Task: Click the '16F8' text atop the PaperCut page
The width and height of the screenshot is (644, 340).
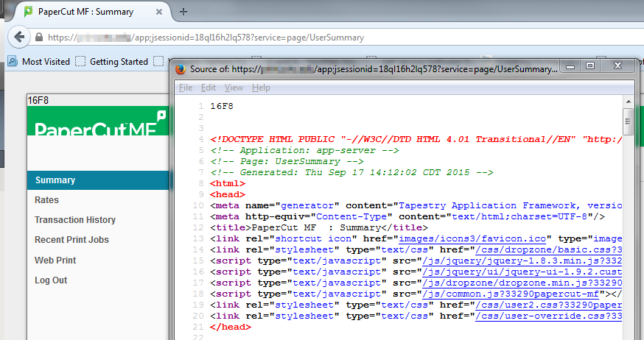Action: tap(38, 100)
